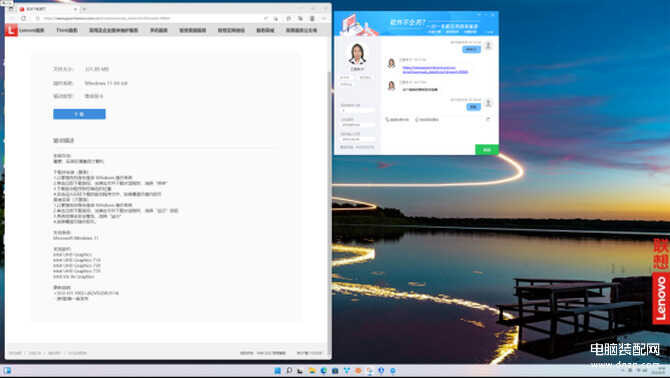Click the green send button in chat
The width and height of the screenshot is (670, 378).
(x=487, y=149)
